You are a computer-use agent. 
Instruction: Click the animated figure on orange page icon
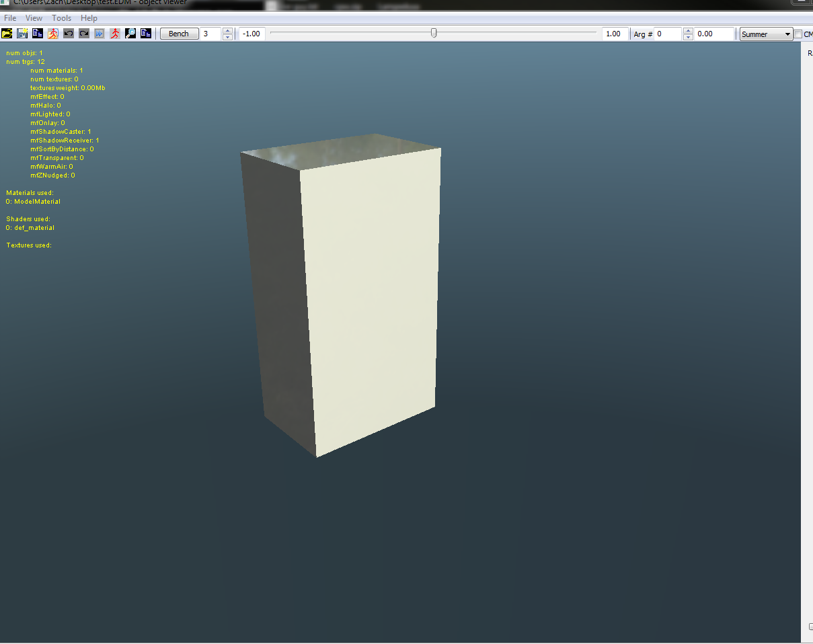[53, 34]
